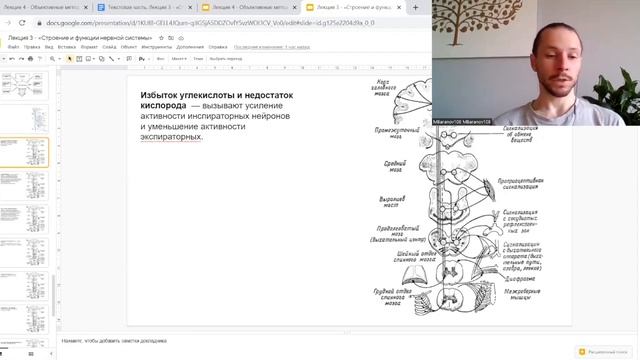
Task: Click the Фон background button
Action: click(x=160, y=59)
